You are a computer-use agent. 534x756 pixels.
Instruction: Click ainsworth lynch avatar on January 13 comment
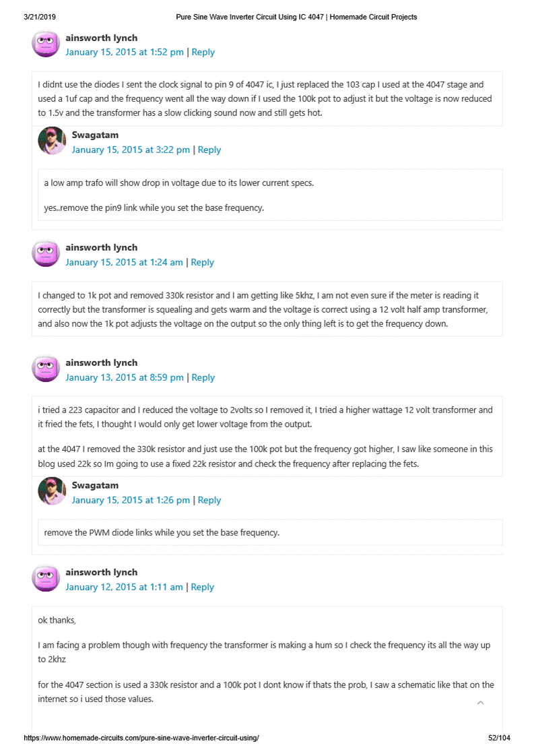(45, 369)
